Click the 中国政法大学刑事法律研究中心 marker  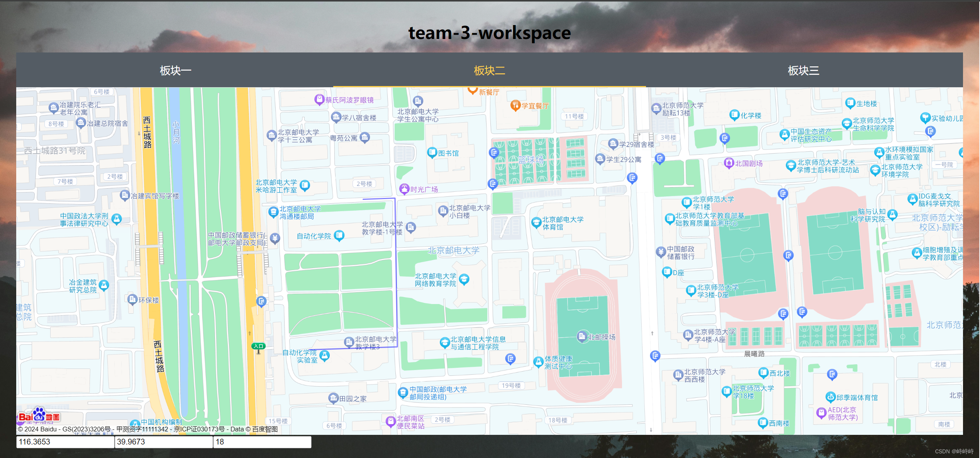click(117, 219)
